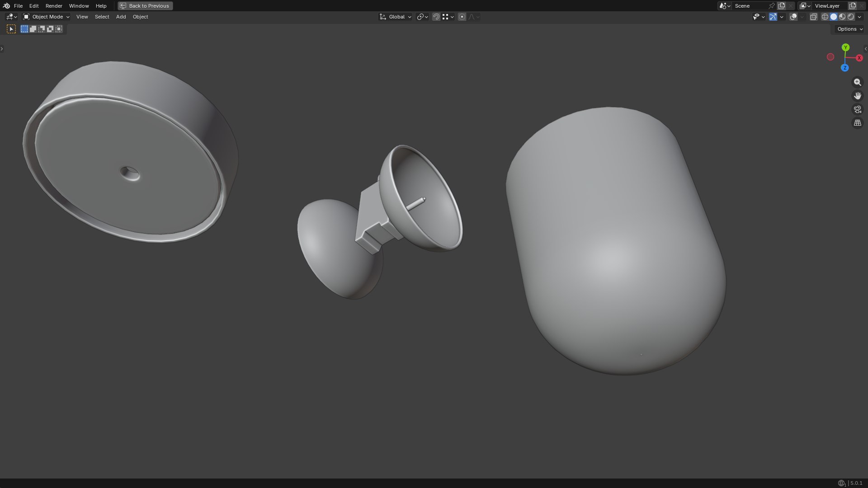Create a new scene with copy icon

782,6
